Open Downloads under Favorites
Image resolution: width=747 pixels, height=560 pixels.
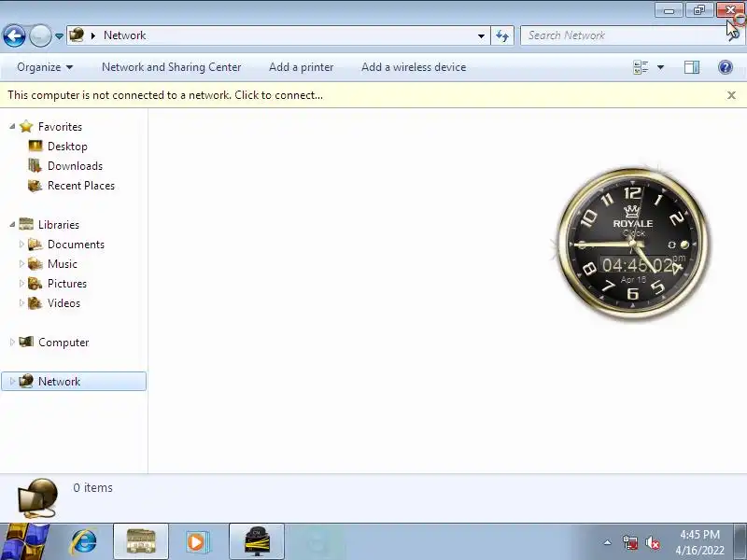pos(76,166)
